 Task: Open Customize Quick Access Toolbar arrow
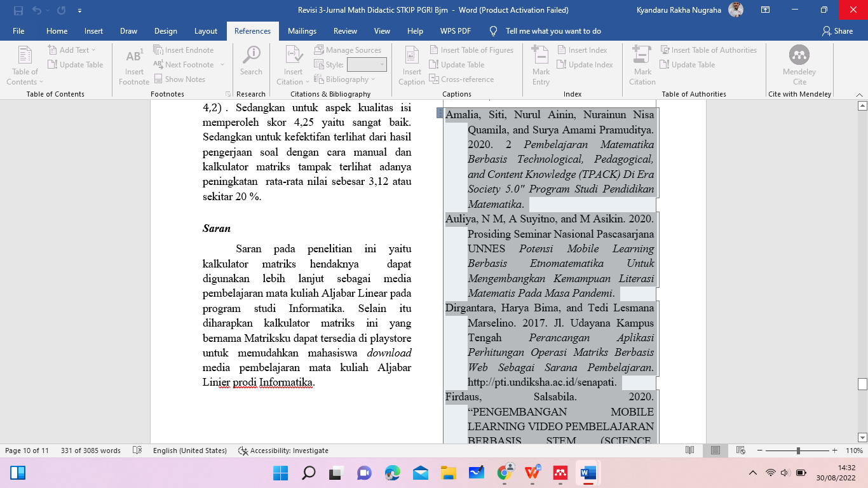pyautogui.click(x=79, y=10)
